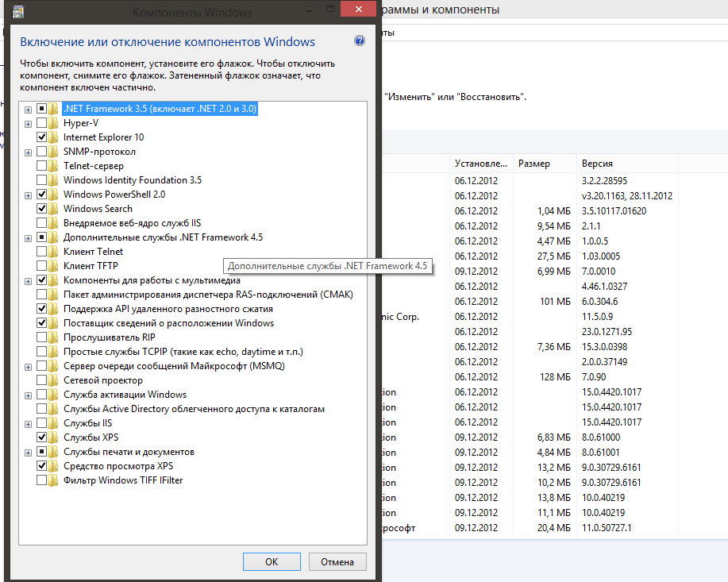Toggle Windows Identity Foundation 3.5 checkbox
Screen dimensions: 728x582
click(x=41, y=180)
